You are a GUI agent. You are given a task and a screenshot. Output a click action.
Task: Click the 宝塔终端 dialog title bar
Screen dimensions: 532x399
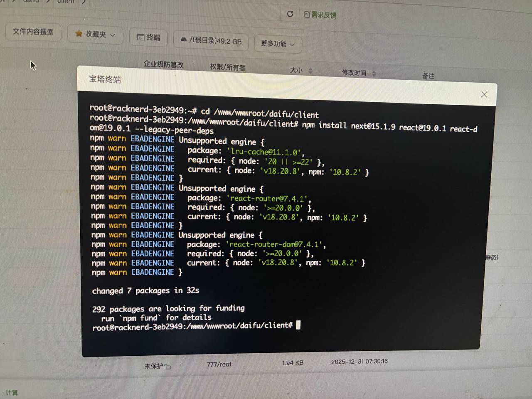click(249, 83)
